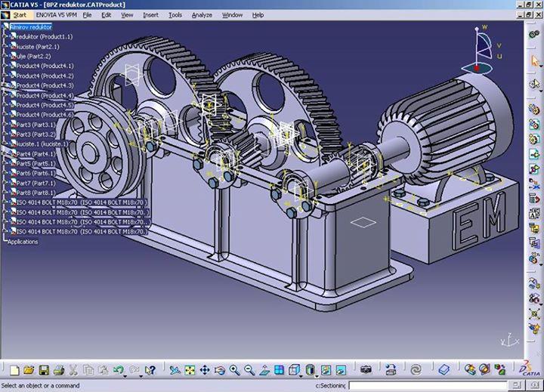The height and width of the screenshot is (392, 544).
Task: Open the View menu
Action: [x=127, y=15]
